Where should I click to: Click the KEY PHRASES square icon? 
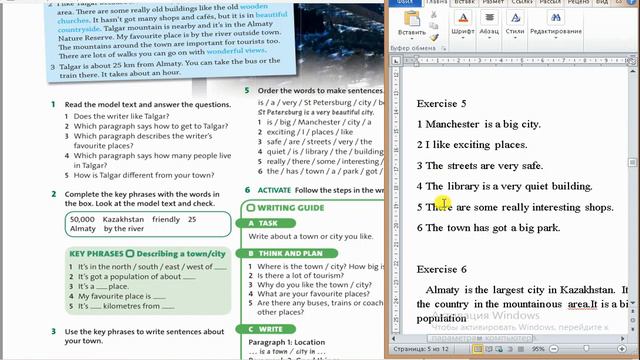click(130, 253)
